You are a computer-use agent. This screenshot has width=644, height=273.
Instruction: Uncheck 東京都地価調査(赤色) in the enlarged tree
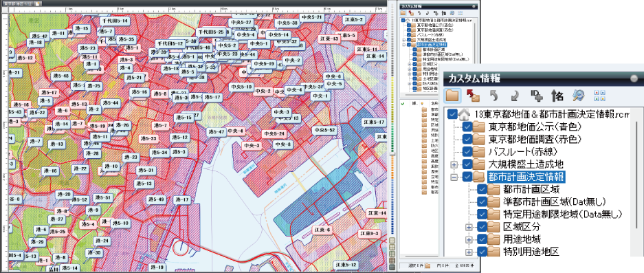point(467,139)
